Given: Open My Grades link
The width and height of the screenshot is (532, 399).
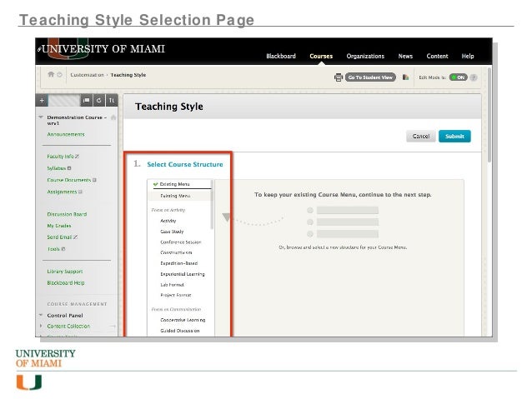Looking at the screenshot, I should [59, 226].
